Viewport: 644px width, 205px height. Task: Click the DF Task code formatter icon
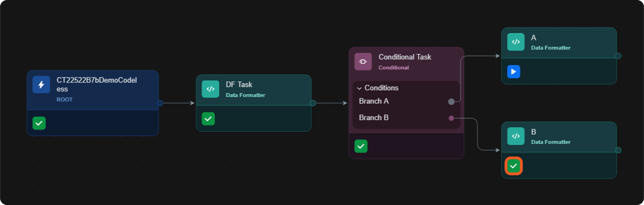click(x=210, y=89)
